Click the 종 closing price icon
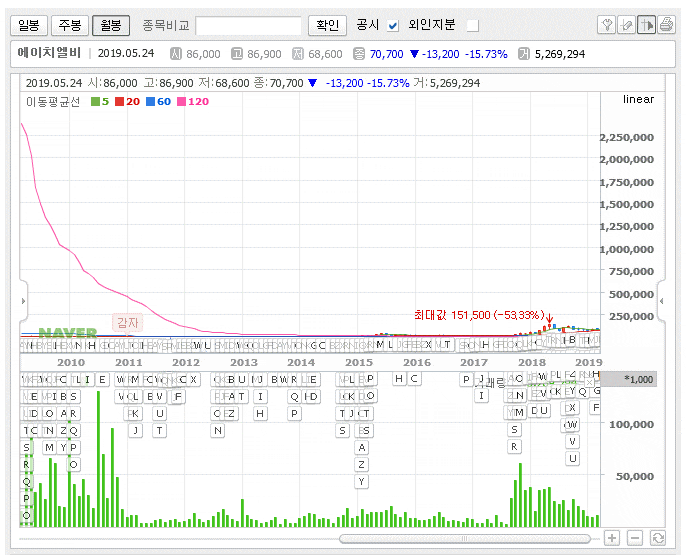The width and height of the screenshot is (686, 555). click(x=359, y=54)
